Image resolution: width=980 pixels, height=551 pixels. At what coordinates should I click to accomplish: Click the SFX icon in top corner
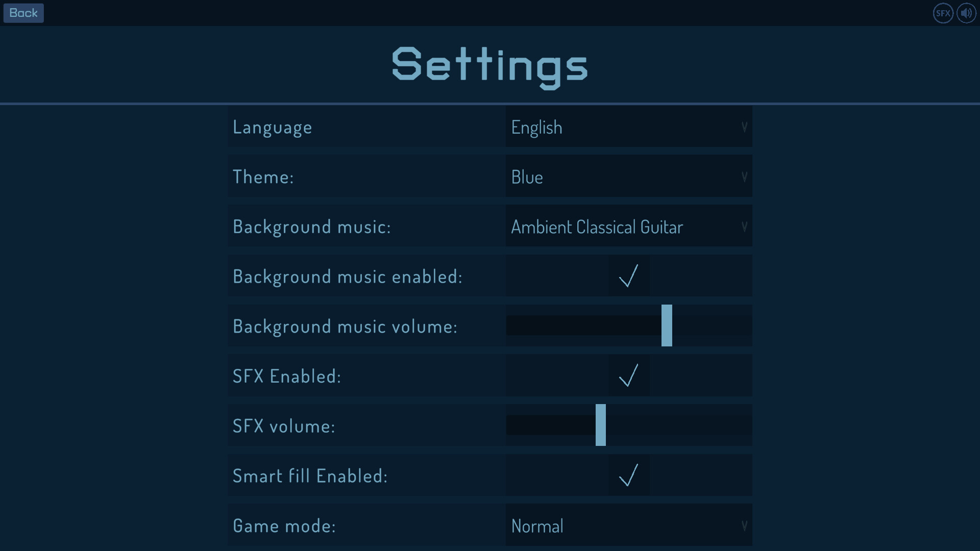pyautogui.click(x=943, y=13)
